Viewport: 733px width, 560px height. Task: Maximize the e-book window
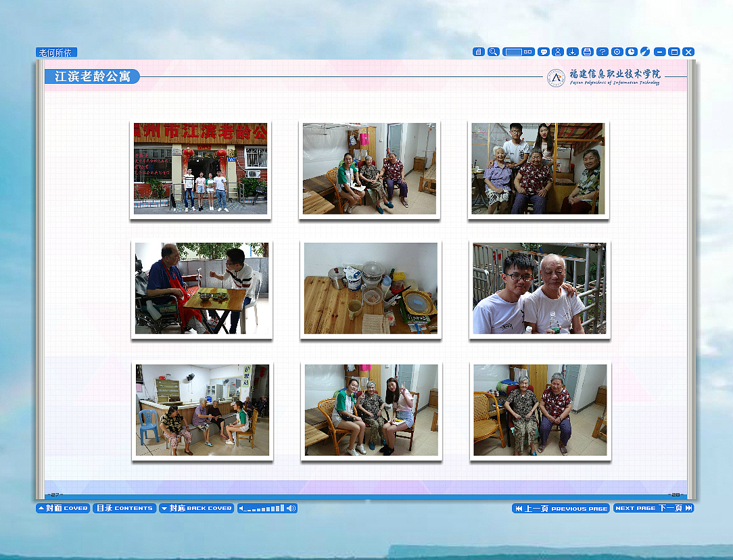pyautogui.click(x=674, y=52)
